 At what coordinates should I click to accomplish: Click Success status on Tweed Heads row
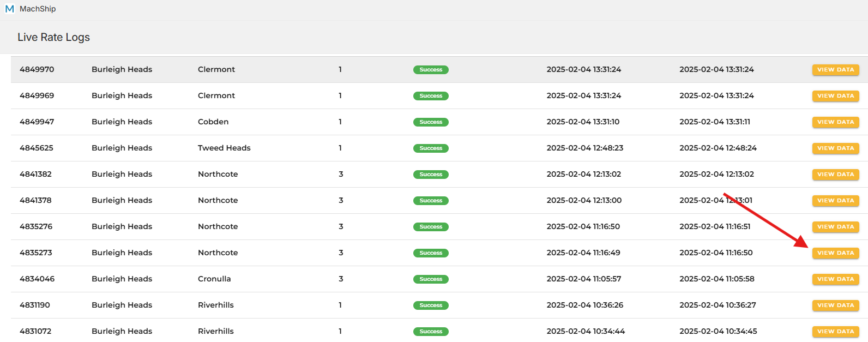[431, 148]
